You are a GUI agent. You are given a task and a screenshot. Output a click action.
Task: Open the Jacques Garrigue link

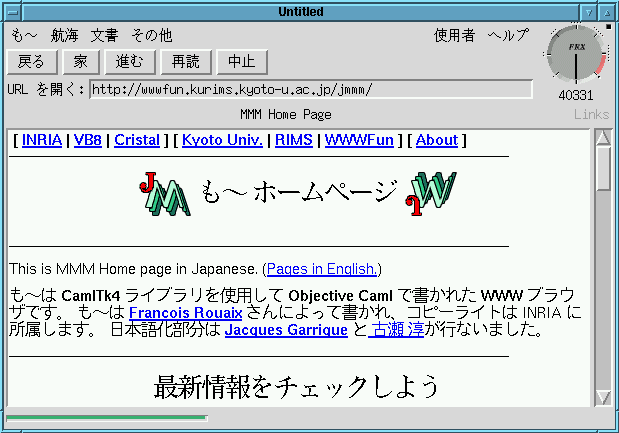286,330
